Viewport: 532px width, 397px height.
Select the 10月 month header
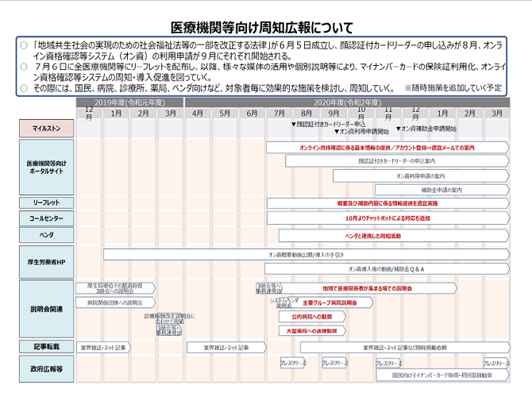[x=361, y=113]
